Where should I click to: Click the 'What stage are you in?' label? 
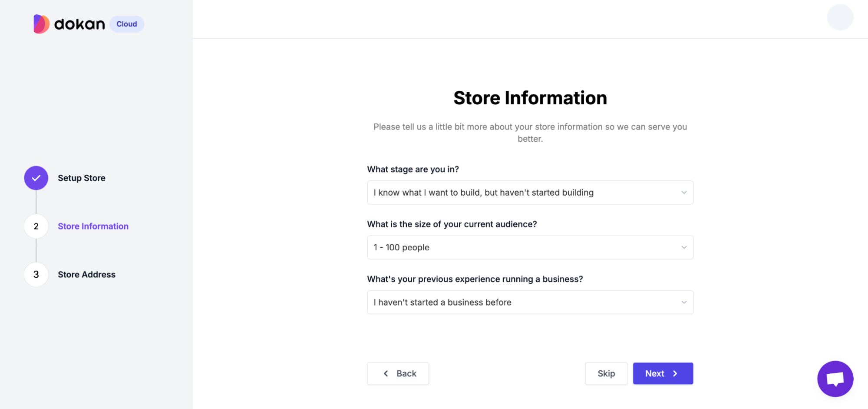click(x=413, y=169)
